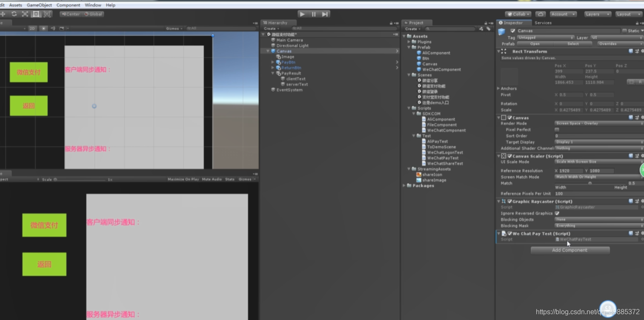Open Rect Transform preset settings icon
Image resolution: width=644 pixels, height=320 pixels.
coord(637,51)
